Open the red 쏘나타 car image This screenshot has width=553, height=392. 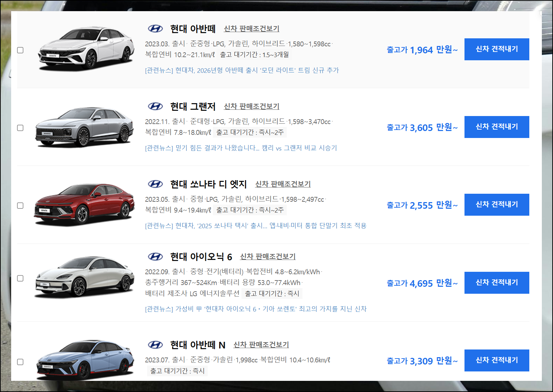point(84,205)
